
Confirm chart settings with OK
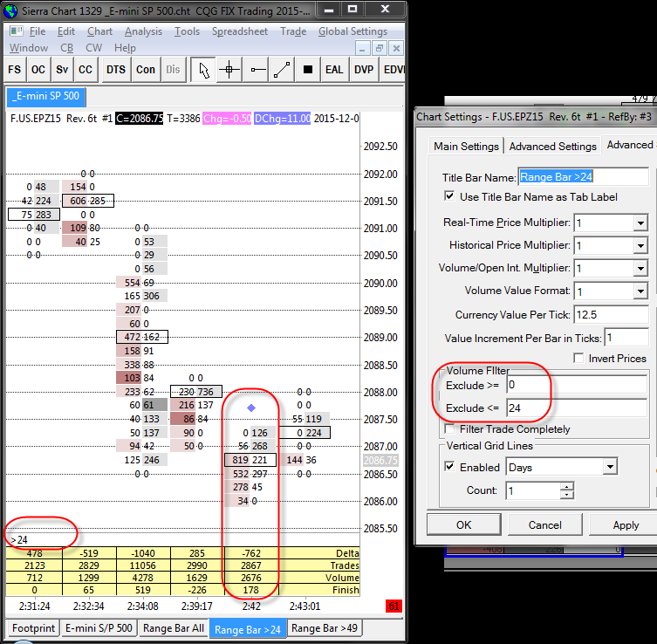464,524
